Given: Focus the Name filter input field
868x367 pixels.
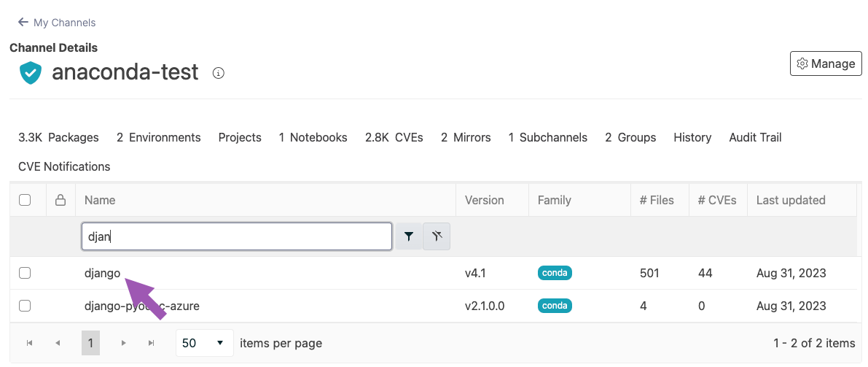Looking at the screenshot, I should [237, 236].
